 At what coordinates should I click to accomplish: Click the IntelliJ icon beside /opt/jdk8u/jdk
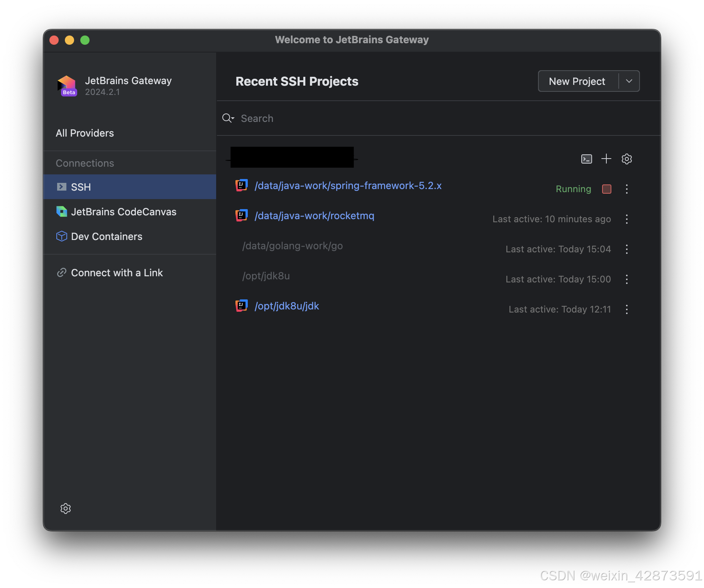(241, 306)
